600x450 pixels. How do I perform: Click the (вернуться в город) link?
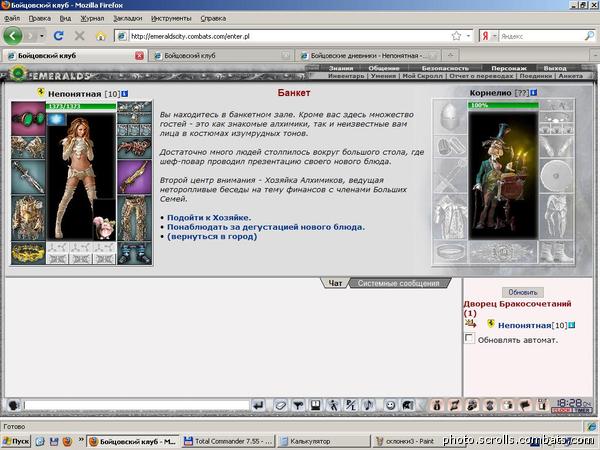tap(212, 236)
